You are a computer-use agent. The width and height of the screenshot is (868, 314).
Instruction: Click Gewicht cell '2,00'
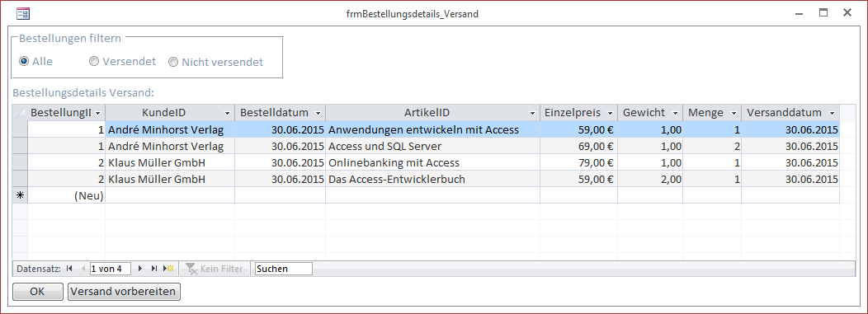650,180
